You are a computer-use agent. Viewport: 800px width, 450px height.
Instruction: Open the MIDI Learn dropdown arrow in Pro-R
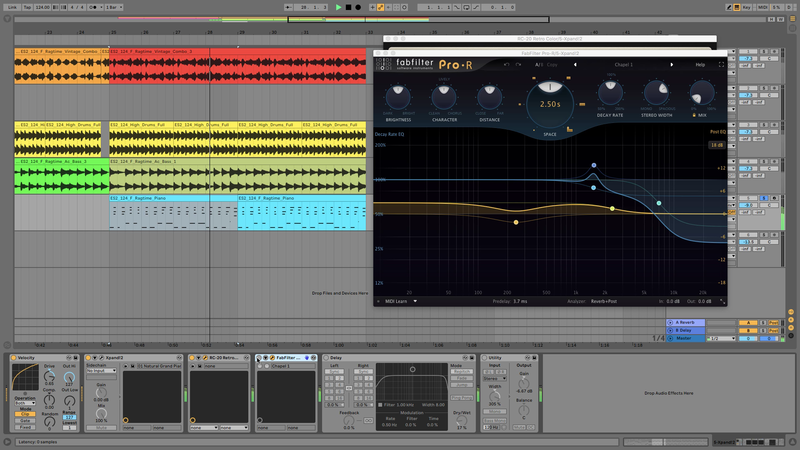coord(415,301)
